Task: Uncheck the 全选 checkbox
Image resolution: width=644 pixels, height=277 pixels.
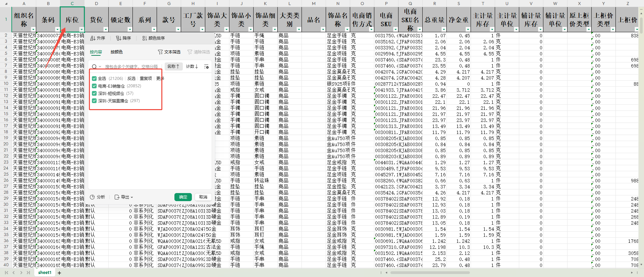Action: [94, 79]
